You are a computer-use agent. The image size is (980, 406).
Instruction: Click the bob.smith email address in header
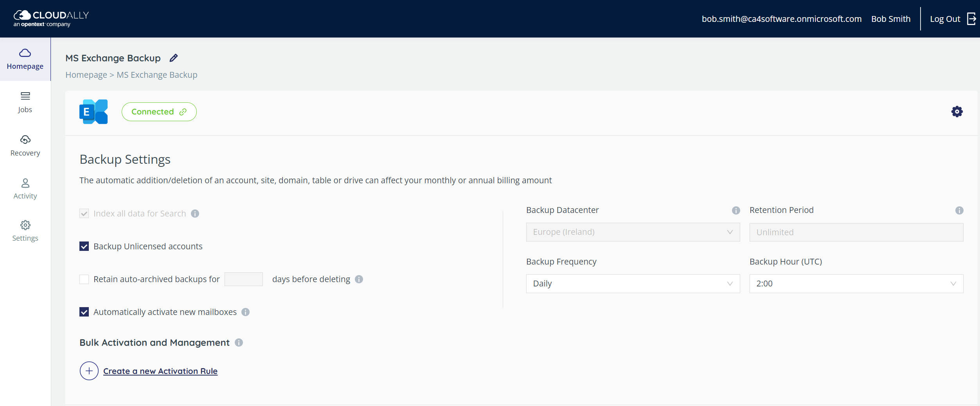pos(782,19)
